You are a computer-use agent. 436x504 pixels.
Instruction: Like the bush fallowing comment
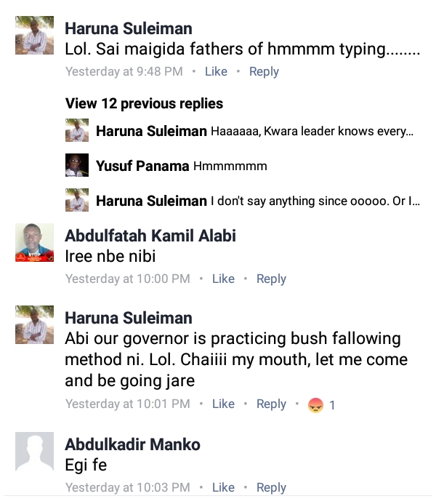click(223, 404)
